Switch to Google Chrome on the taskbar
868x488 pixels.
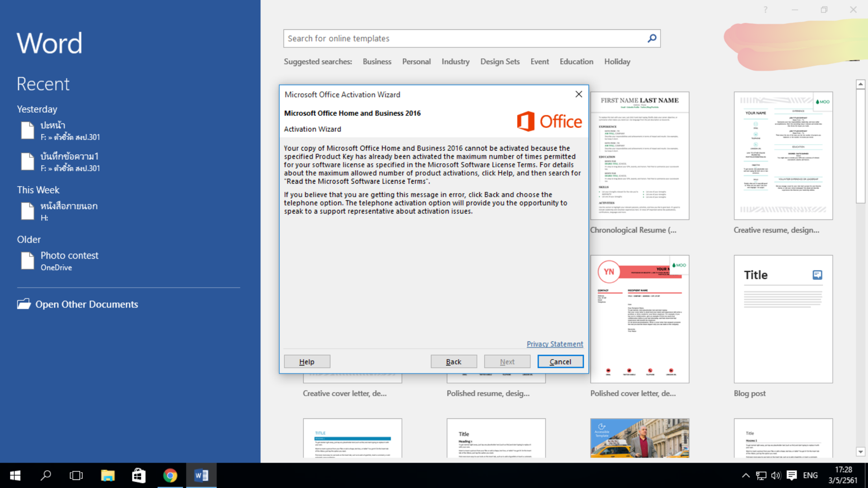click(x=170, y=475)
